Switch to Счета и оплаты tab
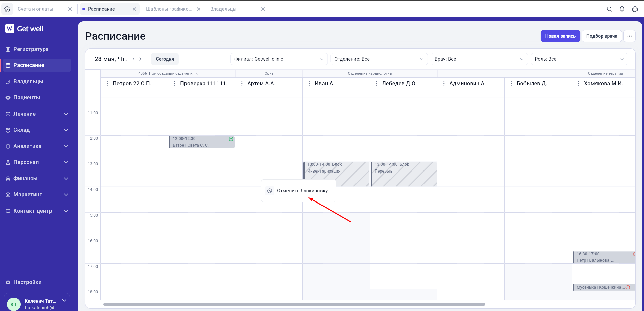The image size is (644, 311). [x=35, y=9]
